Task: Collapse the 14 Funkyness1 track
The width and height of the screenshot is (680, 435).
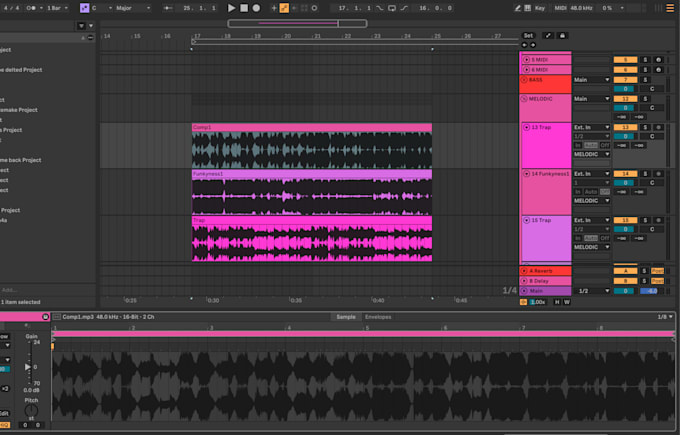Action: click(526, 174)
